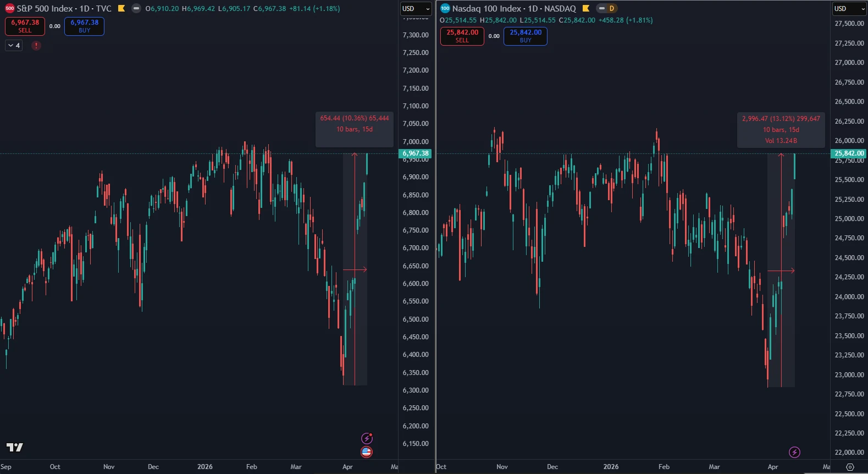Viewport: 868px width, 474px height.
Task: Open the US flag economic event icon
Action: 367,452
